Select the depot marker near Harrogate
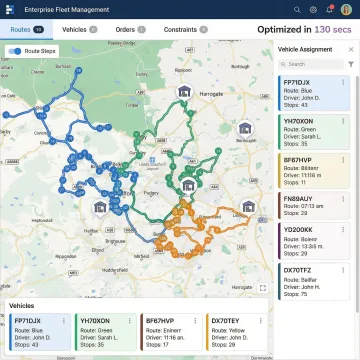Screen dimensions: 360x360 [184, 91]
